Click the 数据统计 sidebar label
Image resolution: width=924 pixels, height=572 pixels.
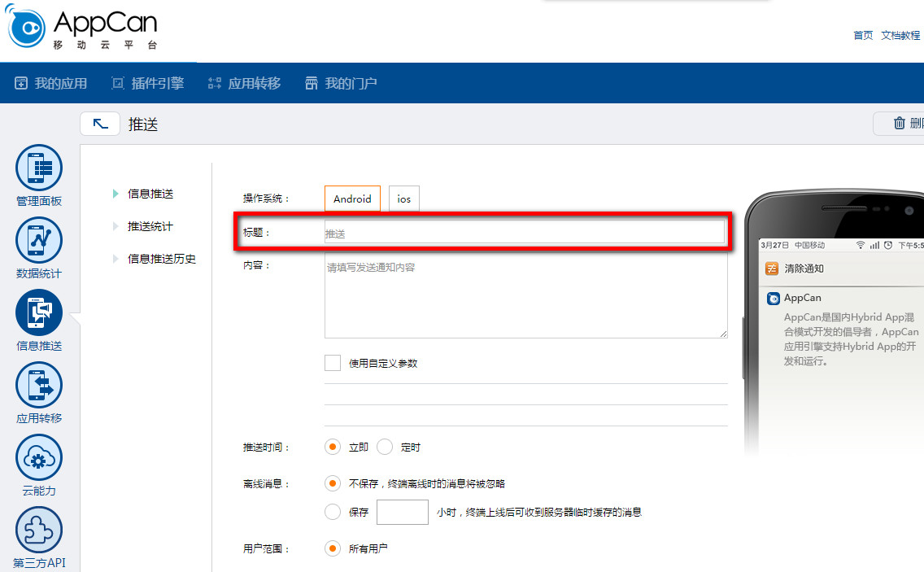(39, 273)
